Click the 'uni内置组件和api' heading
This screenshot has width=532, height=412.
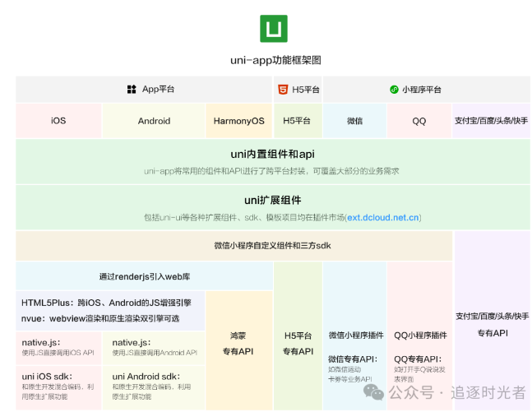[272, 155]
